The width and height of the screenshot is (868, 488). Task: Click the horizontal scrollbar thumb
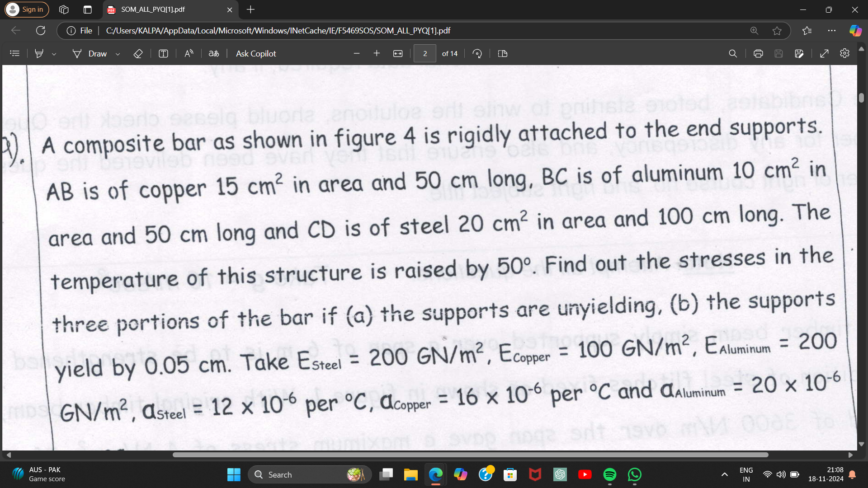tap(470, 455)
